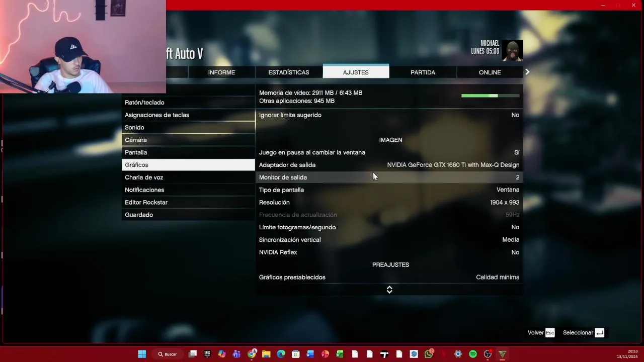Screen dimensions: 644x362
Task: Open Spotify from the taskbar
Action: [x=473, y=354]
